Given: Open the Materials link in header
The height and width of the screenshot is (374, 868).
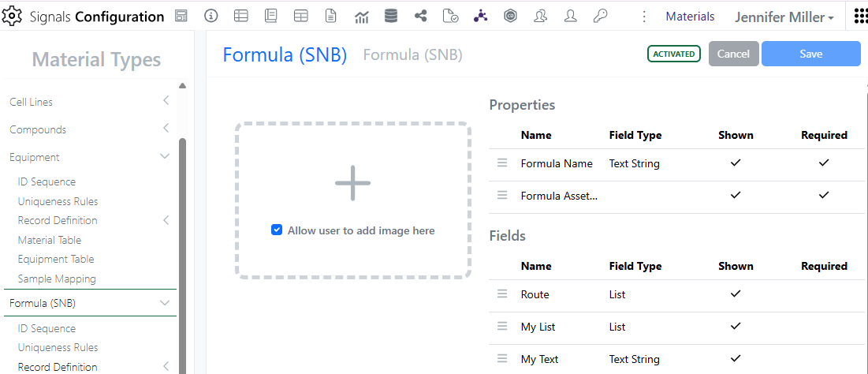Looking at the screenshot, I should pyautogui.click(x=690, y=17).
